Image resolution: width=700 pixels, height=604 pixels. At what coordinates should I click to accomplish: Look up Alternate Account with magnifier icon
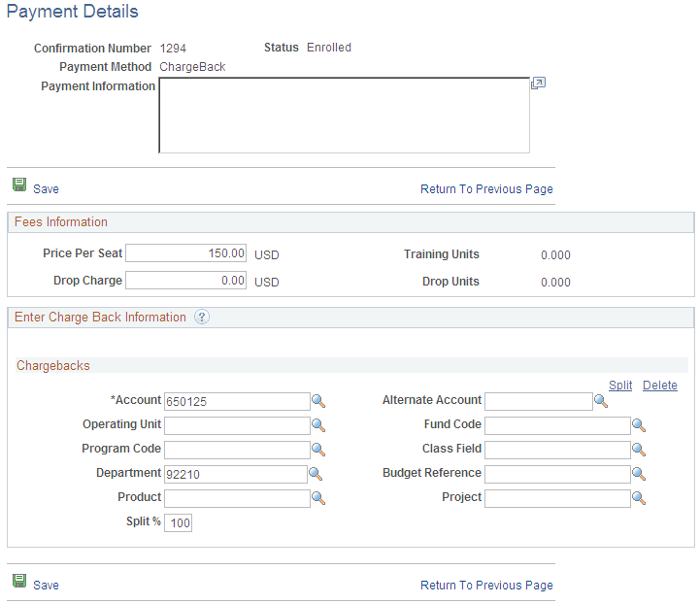point(601,401)
